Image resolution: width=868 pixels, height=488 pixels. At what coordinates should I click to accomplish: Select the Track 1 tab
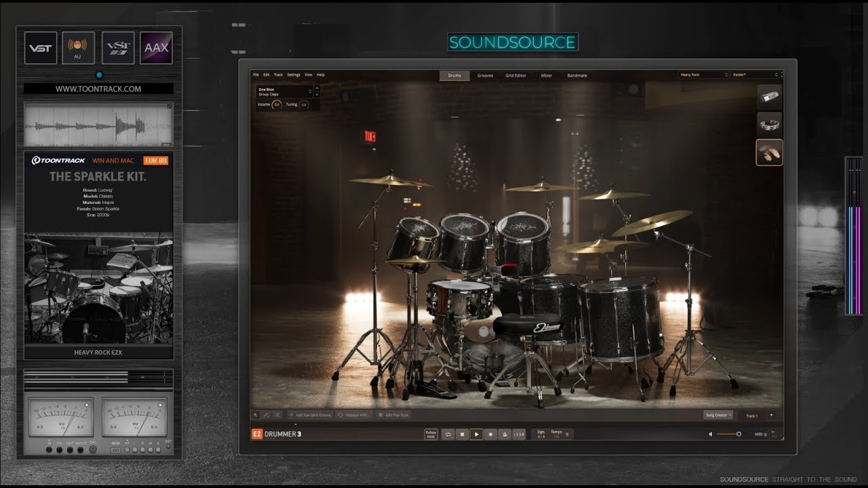pos(752,415)
